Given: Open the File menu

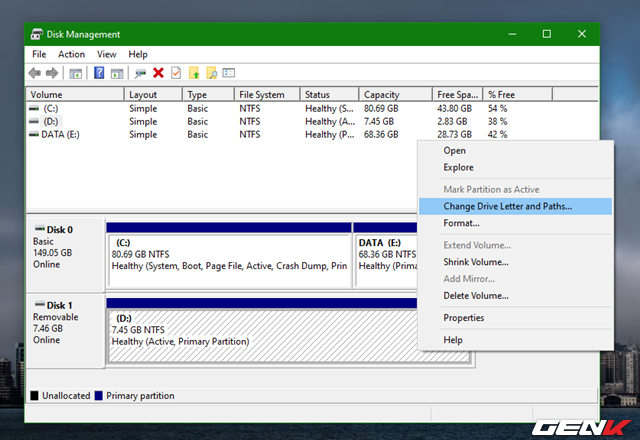Looking at the screenshot, I should click(39, 54).
